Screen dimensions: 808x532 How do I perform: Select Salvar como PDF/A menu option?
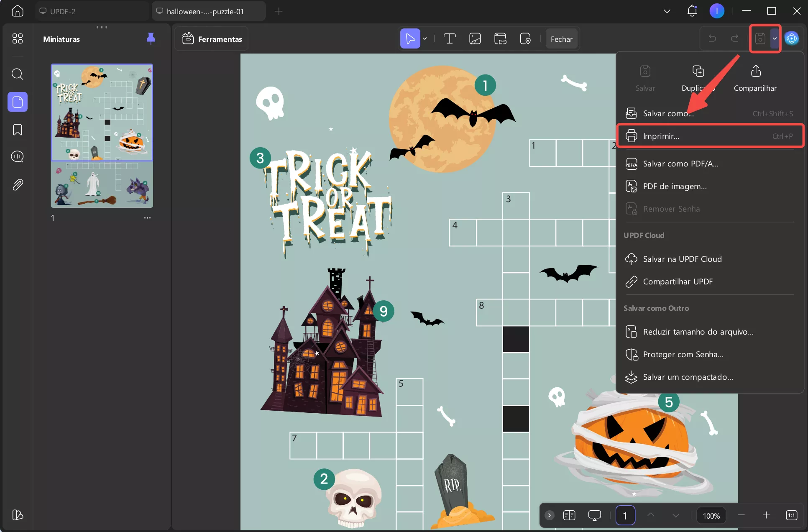click(x=680, y=164)
